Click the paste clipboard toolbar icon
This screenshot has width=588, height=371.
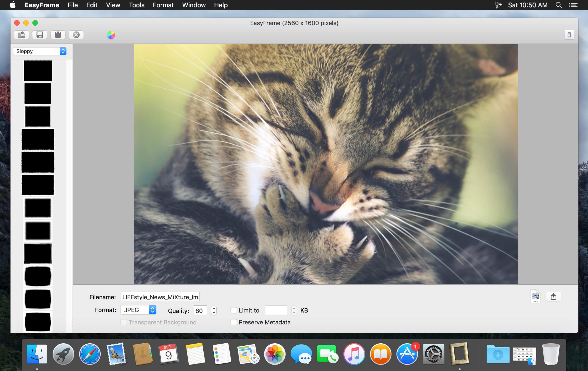pyautogui.click(x=58, y=35)
